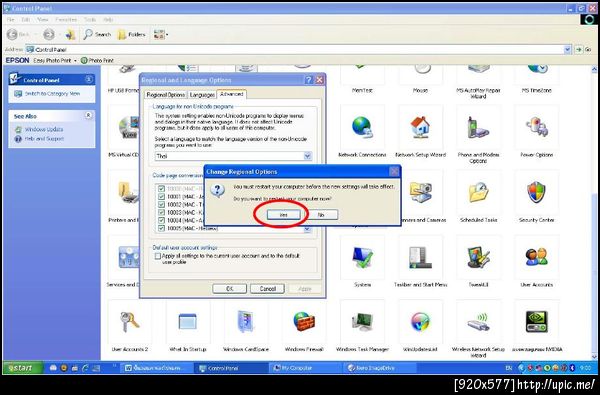Image resolution: width=600 pixels, height=395 pixels.
Task: Open help in Regional and Language Options title bar
Action: coord(308,80)
